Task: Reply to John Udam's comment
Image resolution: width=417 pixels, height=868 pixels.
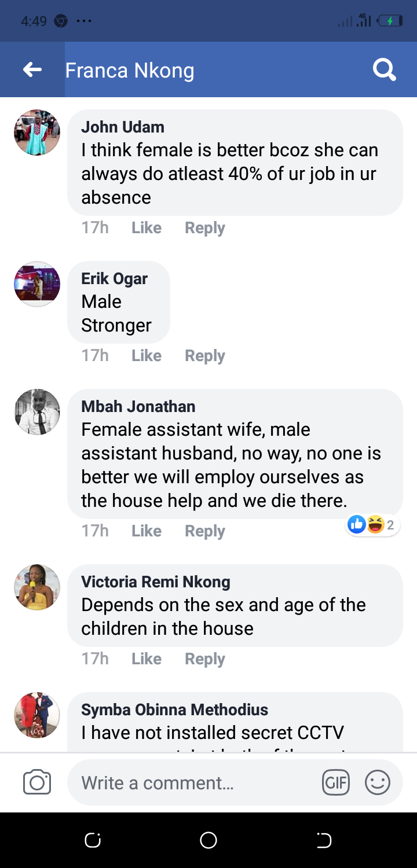Action: point(204,228)
